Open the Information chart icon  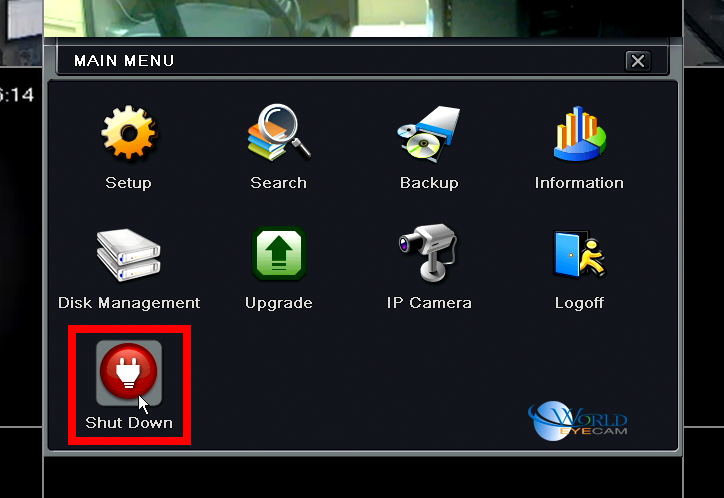point(580,133)
